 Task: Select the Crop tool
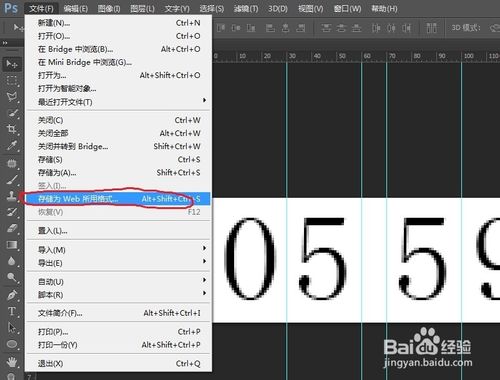pos(12,129)
